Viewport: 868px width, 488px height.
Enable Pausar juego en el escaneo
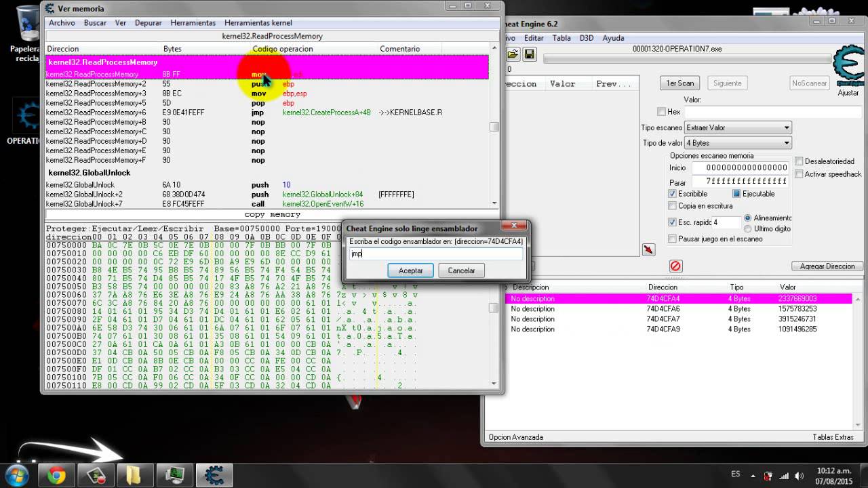(x=672, y=239)
